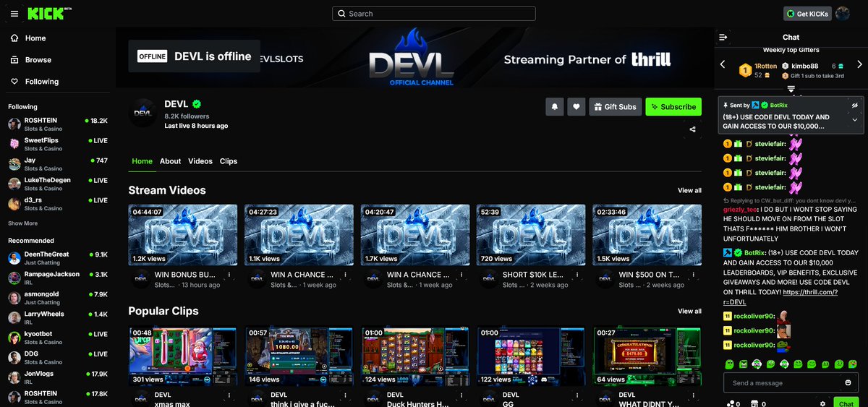Open the 04:44:07 stream video thumbnail
The width and height of the screenshot is (868, 407).
pyautogui.click(x=183, y=235)
